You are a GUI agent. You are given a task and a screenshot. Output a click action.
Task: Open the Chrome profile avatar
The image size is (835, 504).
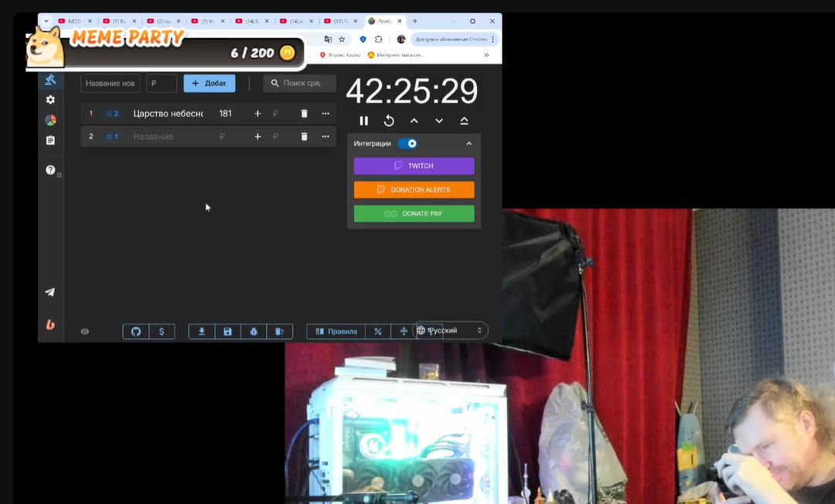pos(401,39)
